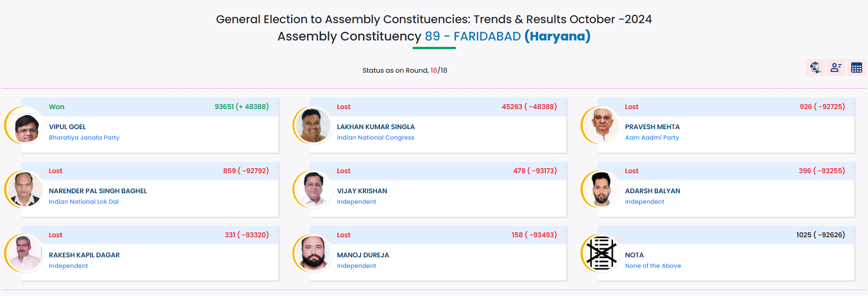This screenshot has width=868, height=296.
Task: Open the round-wise clipboard results icon
Action: pos(815,68)
